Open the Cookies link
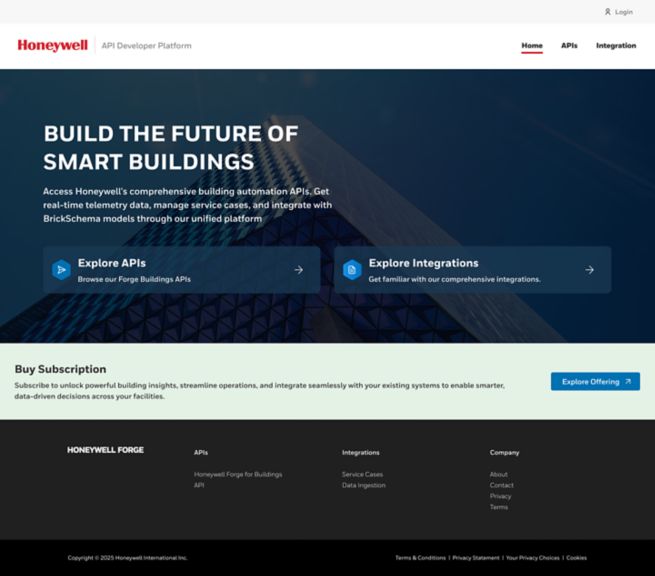Viewport: 655px width, 576px height. click(x=576, y=558)
